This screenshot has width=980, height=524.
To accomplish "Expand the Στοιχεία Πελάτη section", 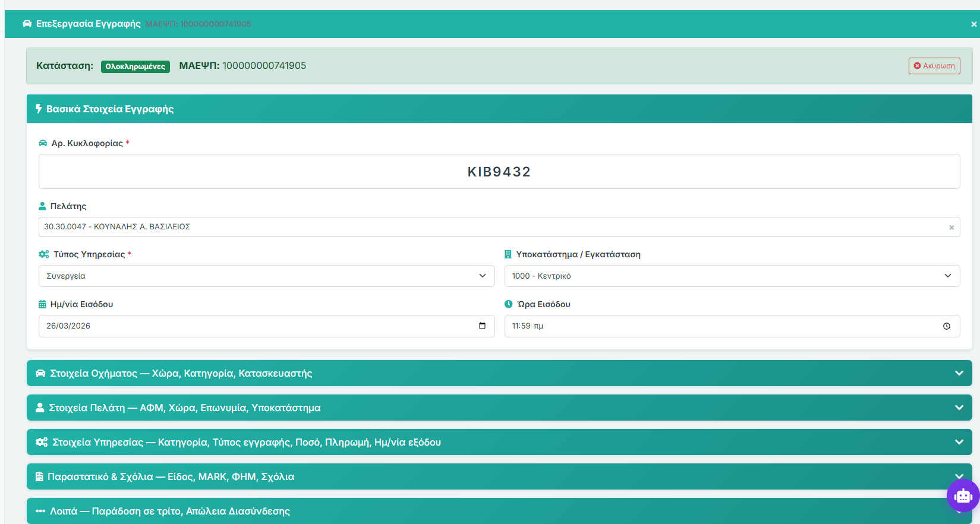I will (499, 408).
